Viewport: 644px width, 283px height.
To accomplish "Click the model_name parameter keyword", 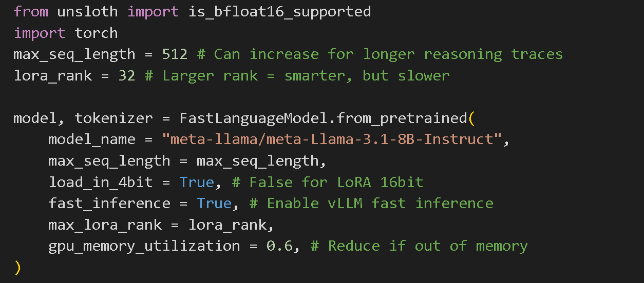I will click(91, 139).
